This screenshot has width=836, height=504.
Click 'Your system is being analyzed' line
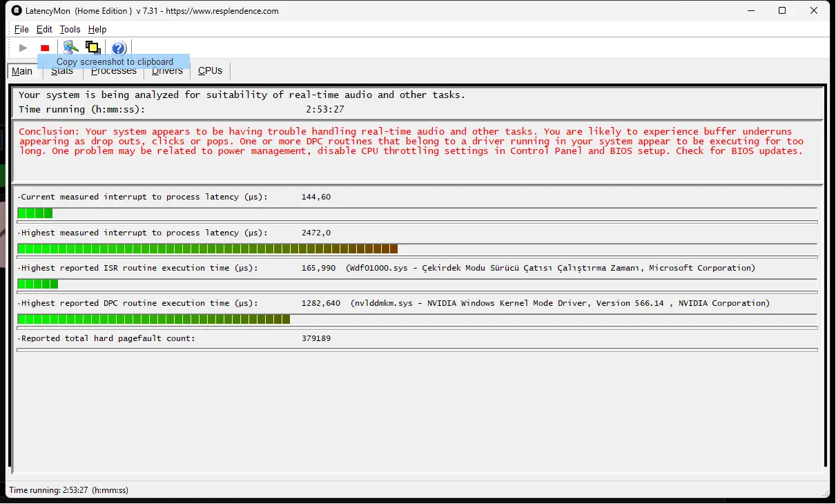pos(242,95)
